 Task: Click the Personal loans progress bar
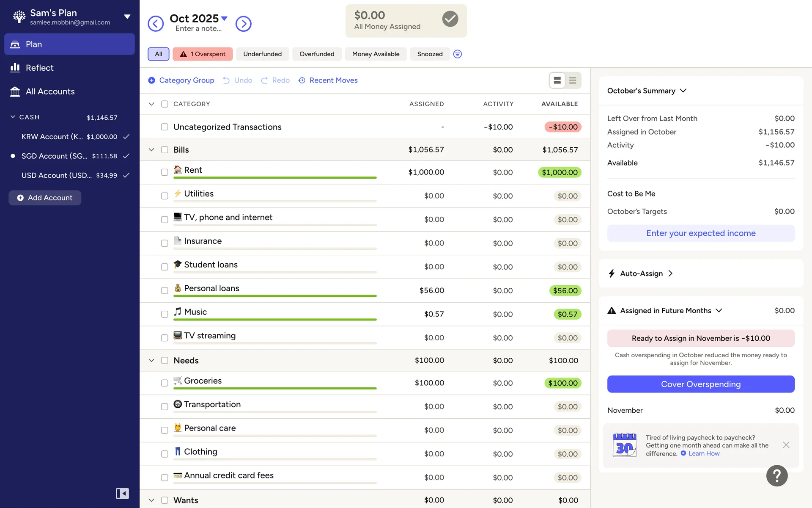[275, 296]
